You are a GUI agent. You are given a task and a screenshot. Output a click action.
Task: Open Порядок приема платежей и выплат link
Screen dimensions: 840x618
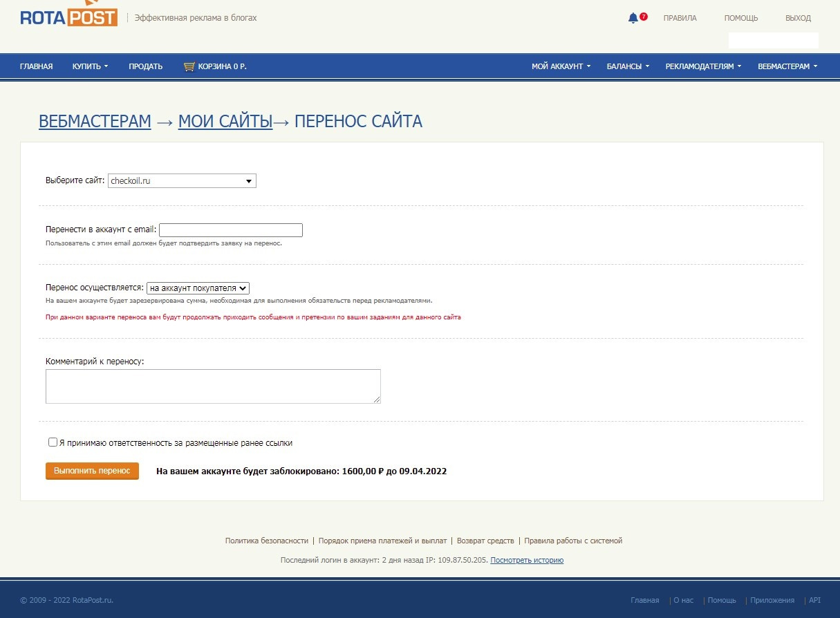pyautogui.click(x=382, y=541)
